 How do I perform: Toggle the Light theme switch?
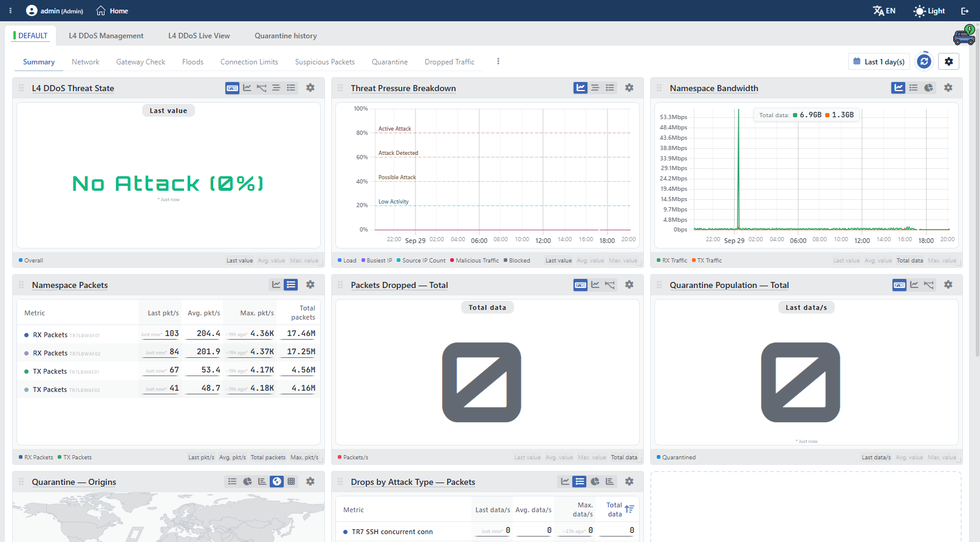coord(929,11)
